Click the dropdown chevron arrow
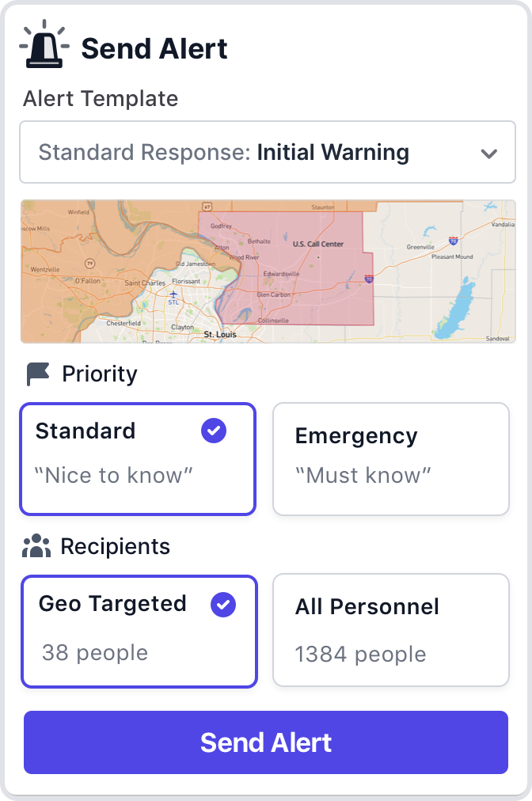 pyautogui.click(x=488, y=154)
